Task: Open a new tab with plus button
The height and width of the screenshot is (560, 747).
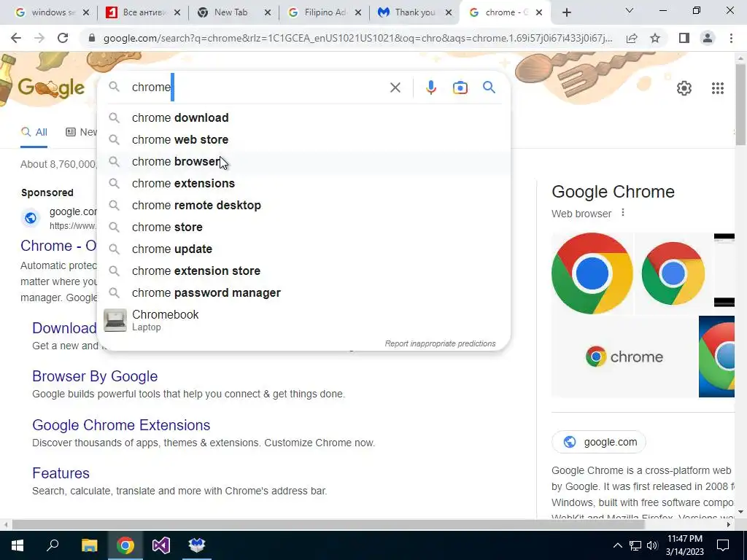Action: pos(566,13)
